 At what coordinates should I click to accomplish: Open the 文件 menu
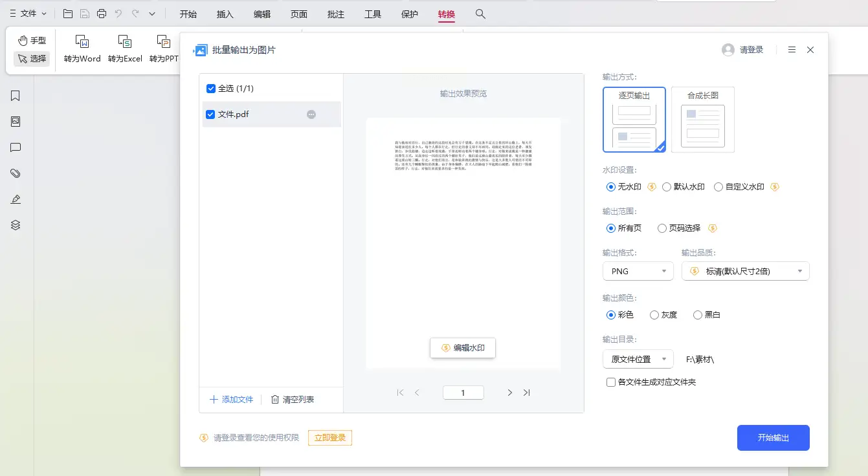coord(28,14)
